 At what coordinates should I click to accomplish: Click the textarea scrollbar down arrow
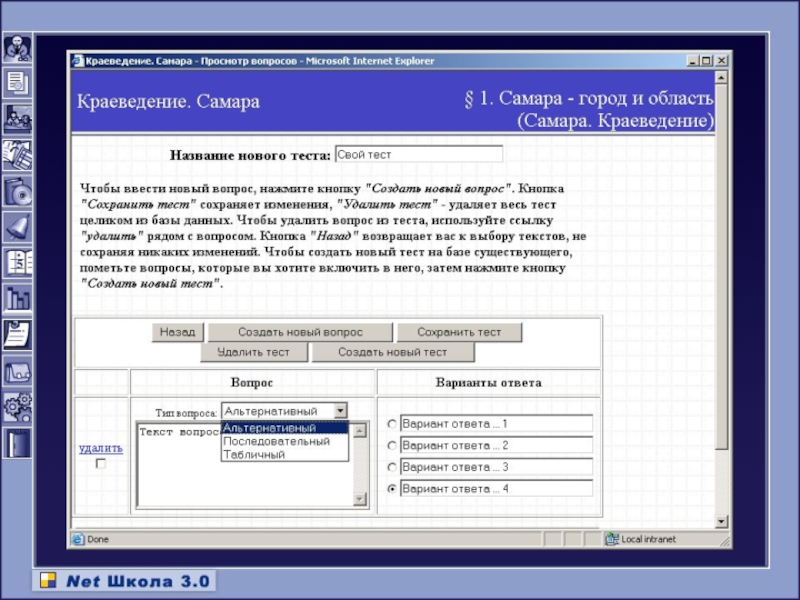tap(360, 498)
